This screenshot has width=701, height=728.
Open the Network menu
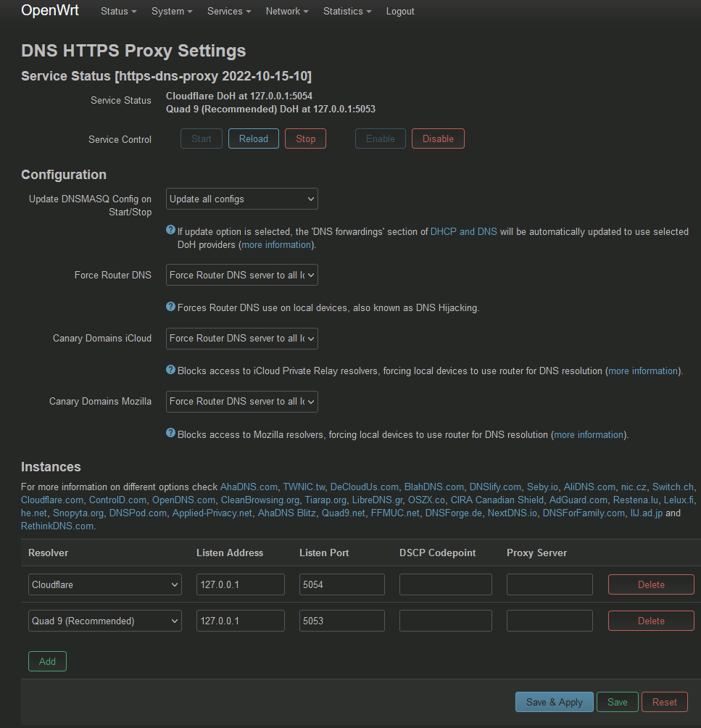tap(286, 11)
